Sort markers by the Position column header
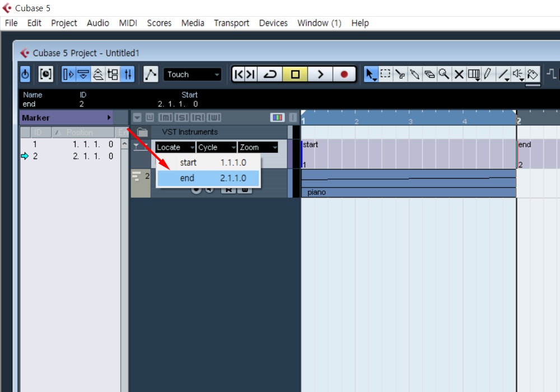The image size is (560, 392). (83, 133)
